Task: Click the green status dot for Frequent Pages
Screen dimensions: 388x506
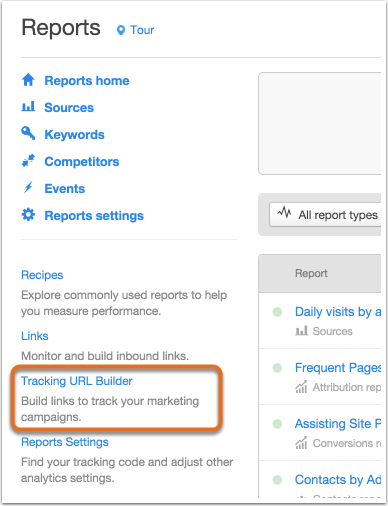Action: (277, 368)
